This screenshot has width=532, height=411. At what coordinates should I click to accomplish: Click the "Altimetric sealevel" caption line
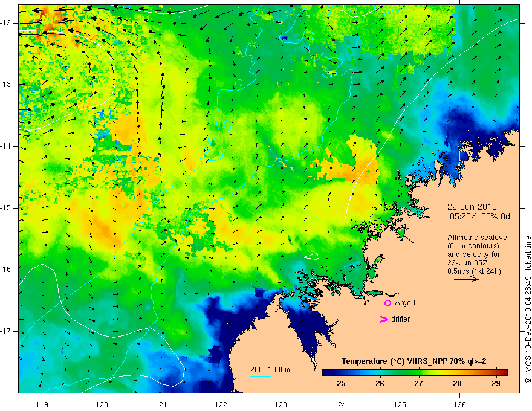coord(478,238)
